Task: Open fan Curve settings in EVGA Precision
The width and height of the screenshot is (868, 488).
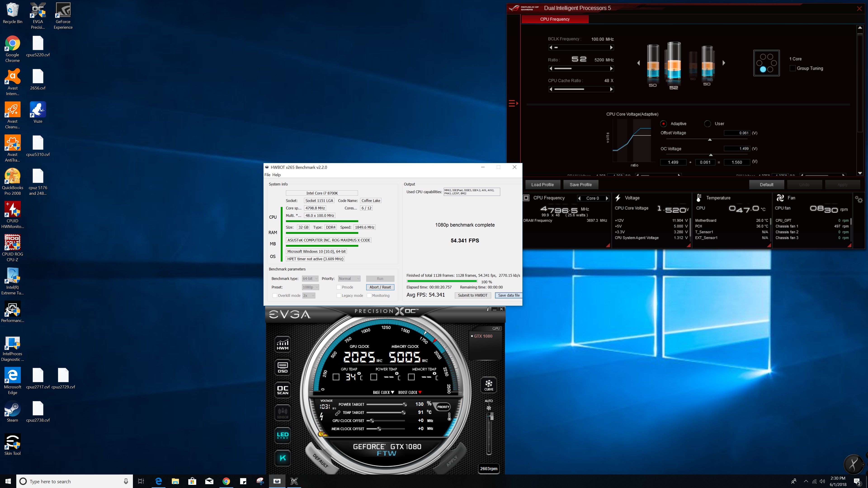Action: [488, 385]
